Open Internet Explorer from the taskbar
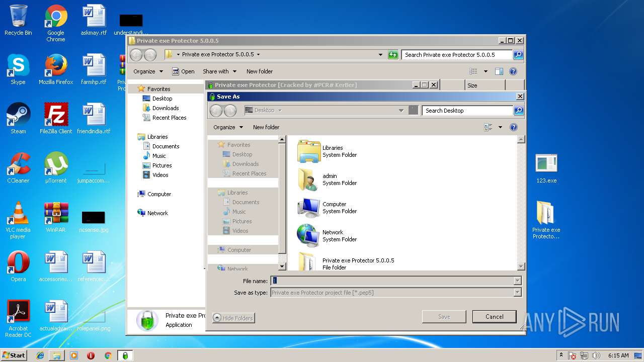The width and height of the screenshot is (644, 362). [40, 355]
